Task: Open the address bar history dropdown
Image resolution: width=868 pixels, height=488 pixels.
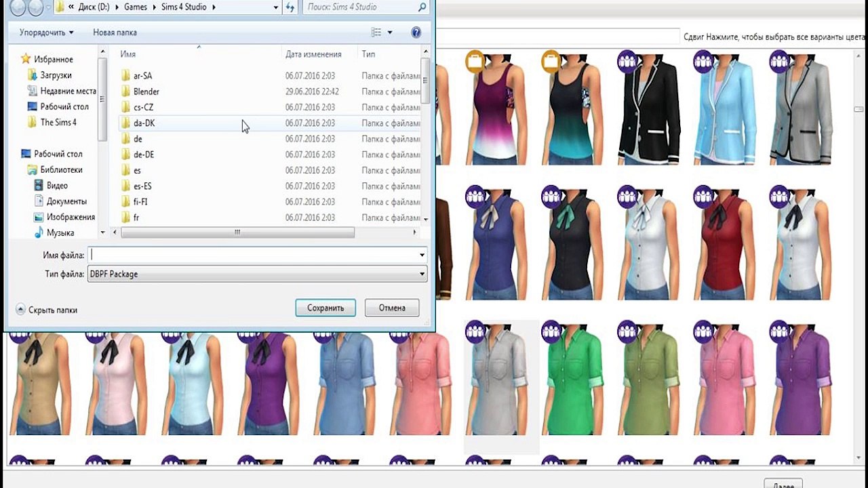Action: tap(276, 7)
